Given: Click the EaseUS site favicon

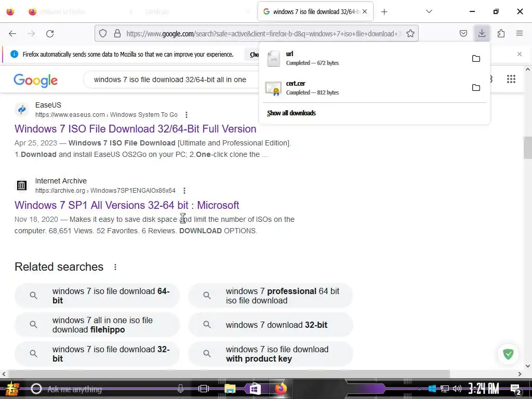Looking at the screenshot, I should coord(22,110).
